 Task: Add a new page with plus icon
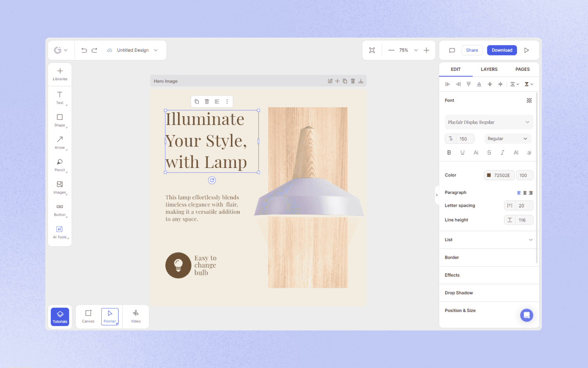coord(337,81)
